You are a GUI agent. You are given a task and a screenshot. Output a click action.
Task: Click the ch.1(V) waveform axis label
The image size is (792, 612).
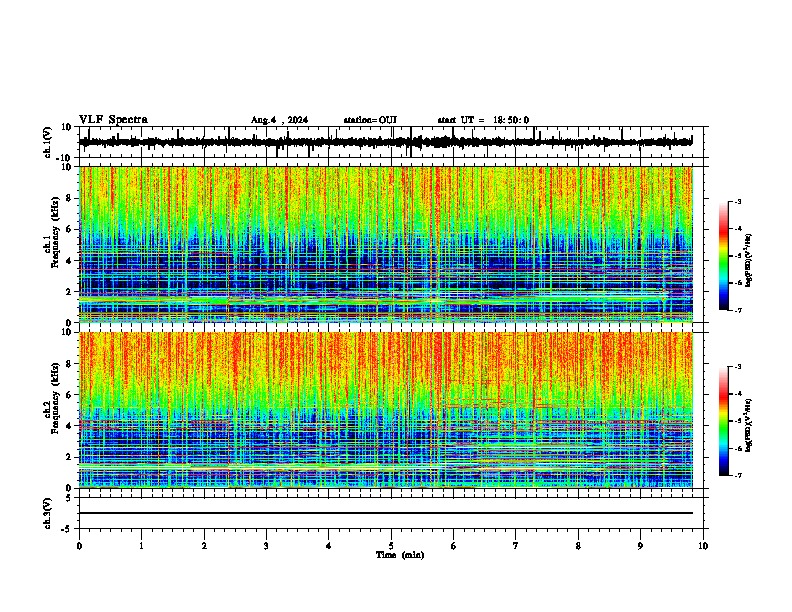pos(48,142)
